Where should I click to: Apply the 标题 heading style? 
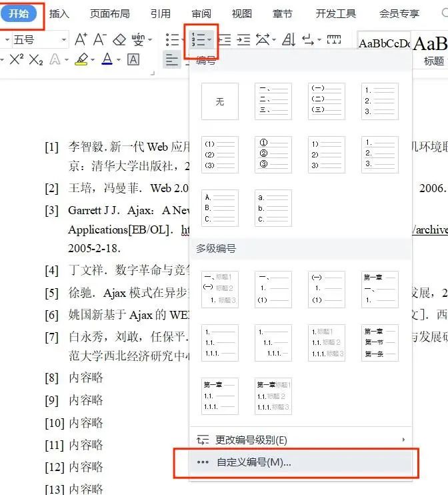[x=430, y=51]
